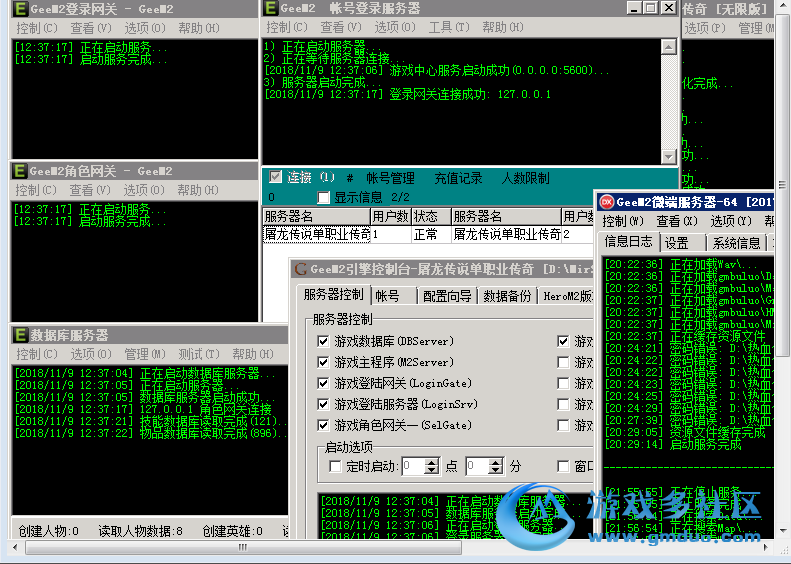Click the bottom horizontal scrollbar thumb
Viewport: 791px width, 564px height.
(243, 547)
